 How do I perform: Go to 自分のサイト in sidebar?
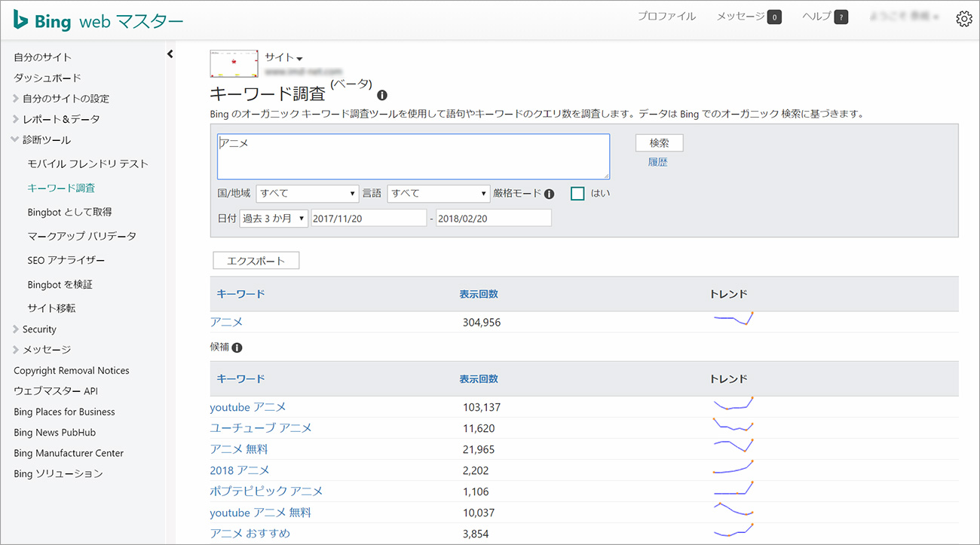[x=43, y=57]
